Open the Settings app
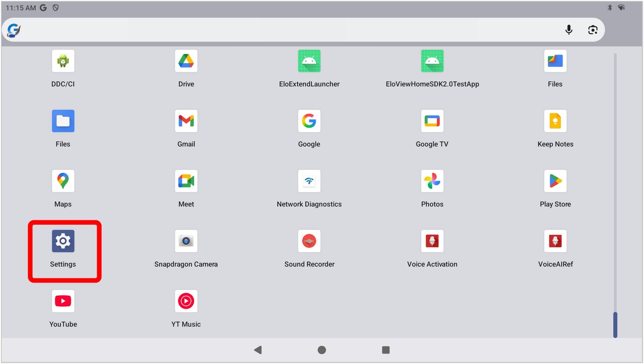Viewport: 644px width, 364px height. [x=63, y=241]
